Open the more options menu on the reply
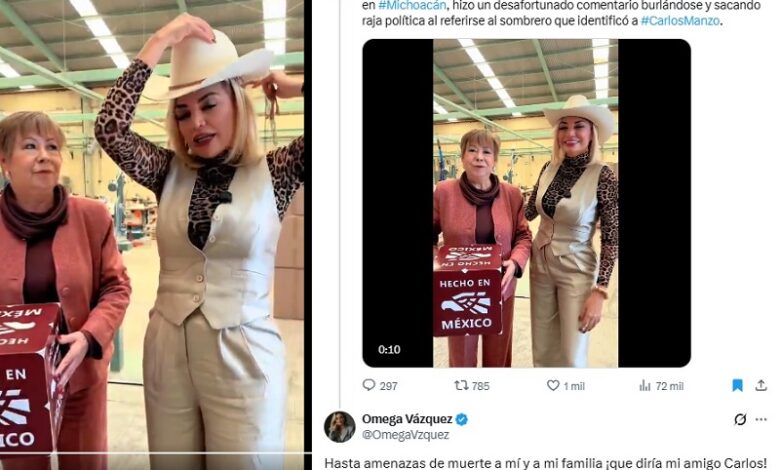This screenshot has height=470, width=780. pyautogui.click(x=761, y=419)
